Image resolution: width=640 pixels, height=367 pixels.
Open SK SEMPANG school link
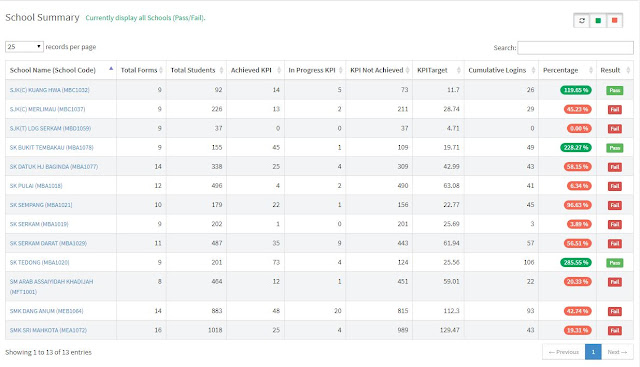(41, 205)
